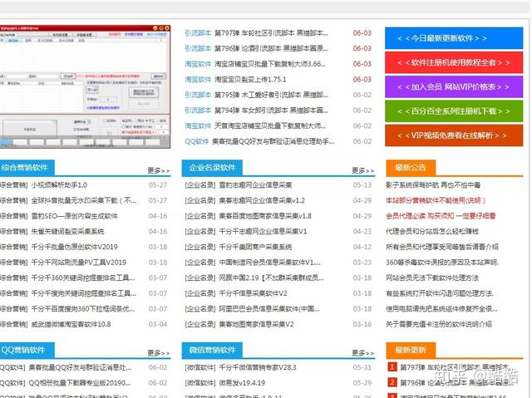Open notice 关于需要充值卡注册的软件说明介绍

(x=439, y=324)
